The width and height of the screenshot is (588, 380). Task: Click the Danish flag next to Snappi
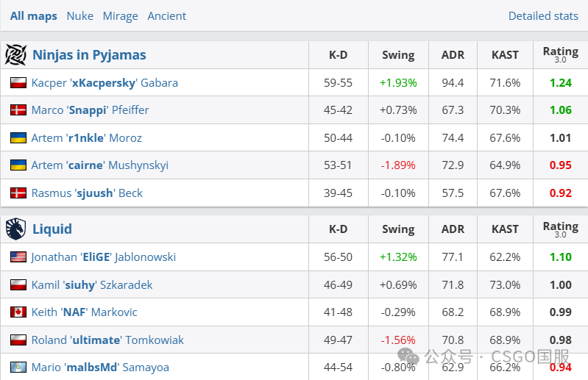point(18,110)
